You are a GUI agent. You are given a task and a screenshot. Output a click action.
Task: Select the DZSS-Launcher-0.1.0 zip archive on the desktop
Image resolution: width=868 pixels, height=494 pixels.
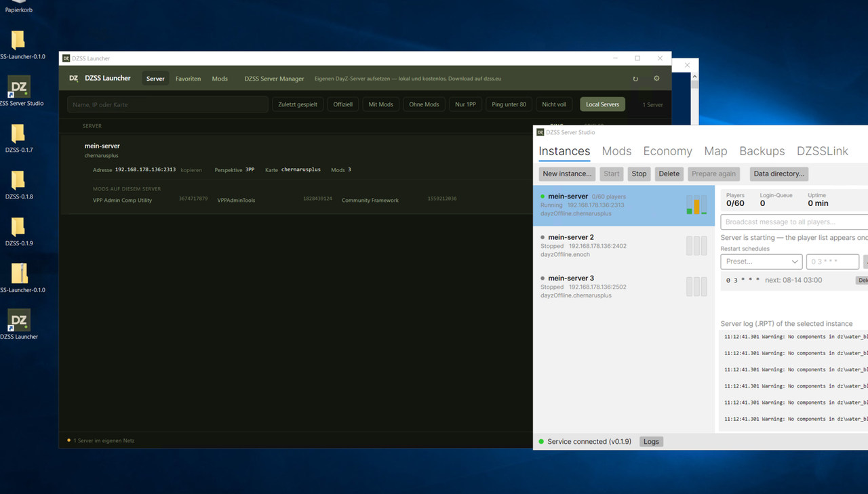click(19, 278)
